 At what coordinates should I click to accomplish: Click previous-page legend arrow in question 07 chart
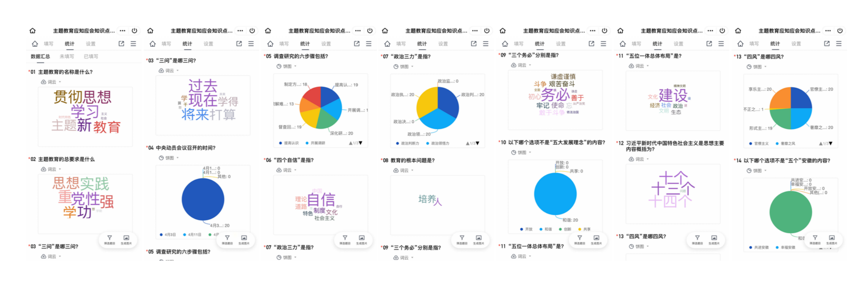click(x=468, y=143)
